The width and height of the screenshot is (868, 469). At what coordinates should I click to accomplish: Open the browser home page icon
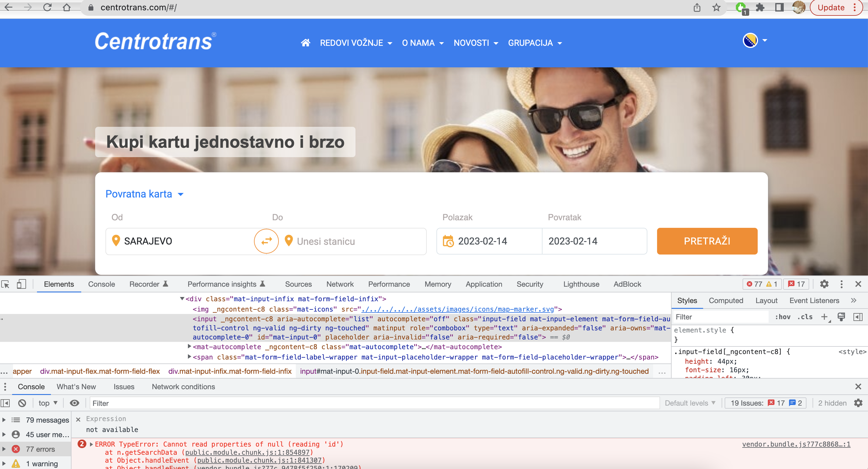(x=67, y=7)
